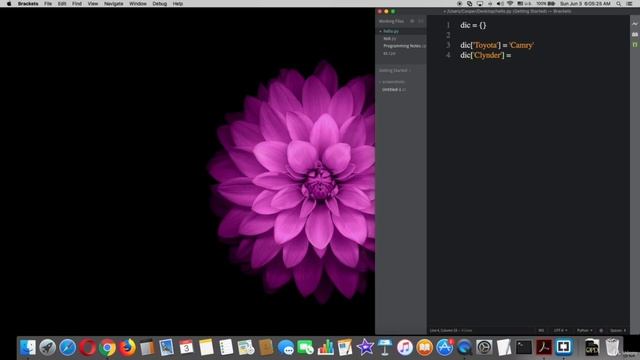The height and width of the screenshot is (360, 640).
Task: Launch Opera from the Dock
Action: (x=87, y=347)
